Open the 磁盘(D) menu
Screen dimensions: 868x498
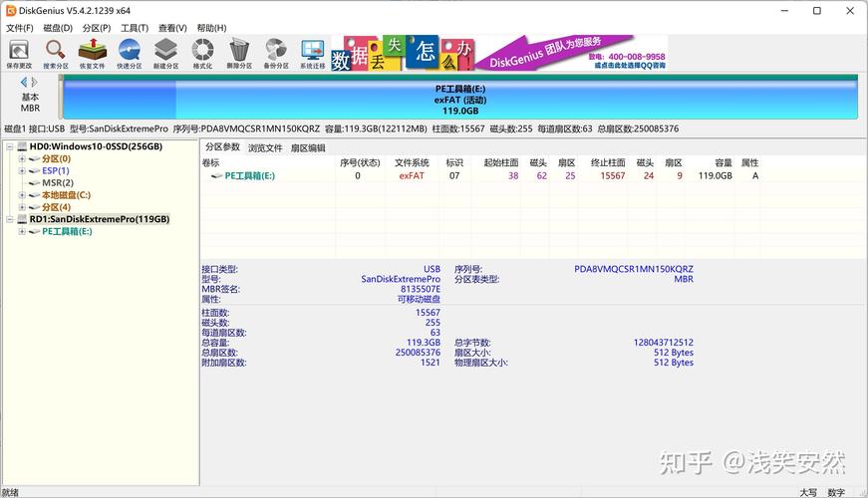(x=58, y=28)
